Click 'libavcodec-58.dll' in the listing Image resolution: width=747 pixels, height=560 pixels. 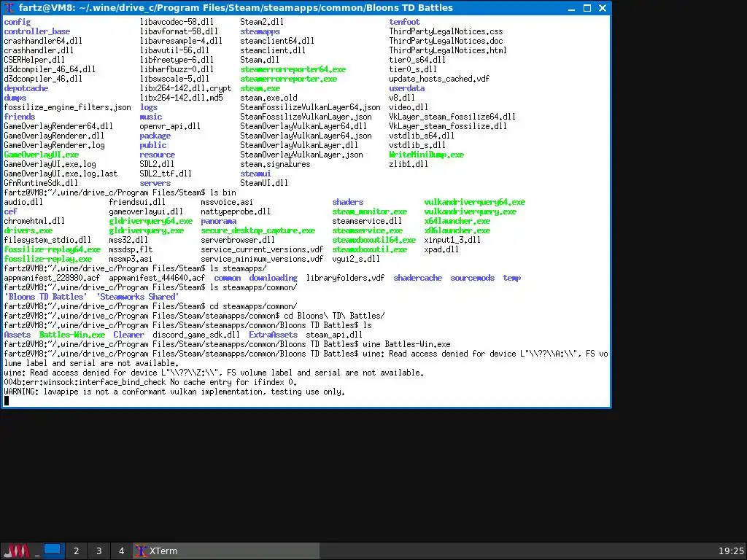[x=177, y=22]
